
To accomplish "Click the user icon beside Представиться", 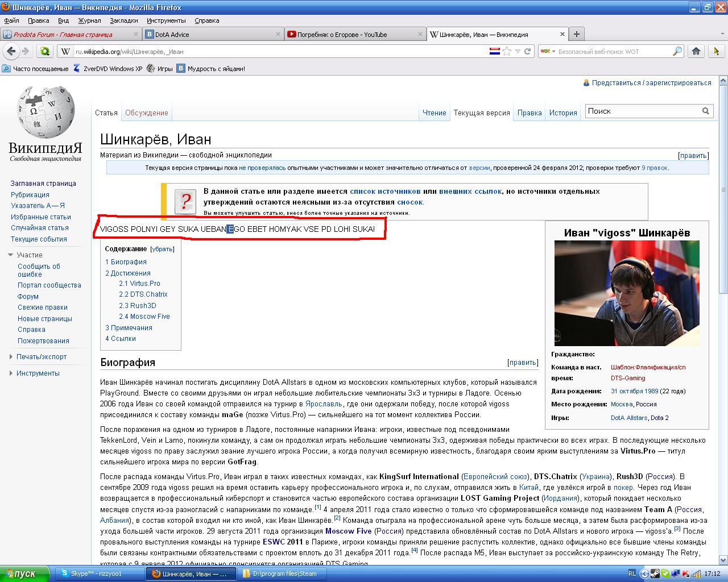I will [586, 83].
